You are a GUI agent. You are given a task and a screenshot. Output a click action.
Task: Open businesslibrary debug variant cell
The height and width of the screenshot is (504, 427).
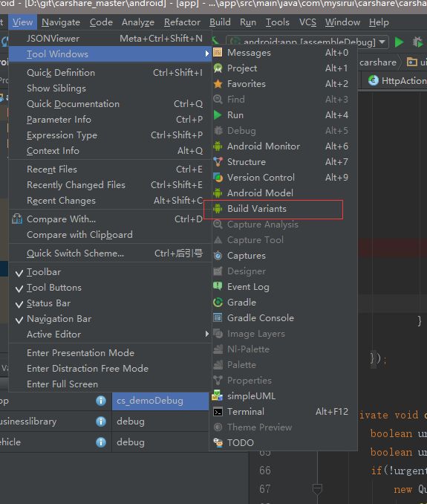pos(160,421)
